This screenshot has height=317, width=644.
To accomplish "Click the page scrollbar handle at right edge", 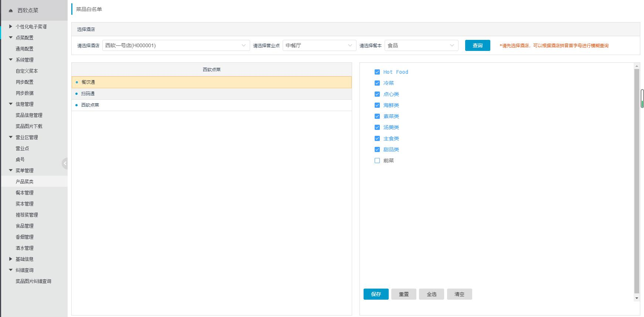I will click(x=642, y=99).
